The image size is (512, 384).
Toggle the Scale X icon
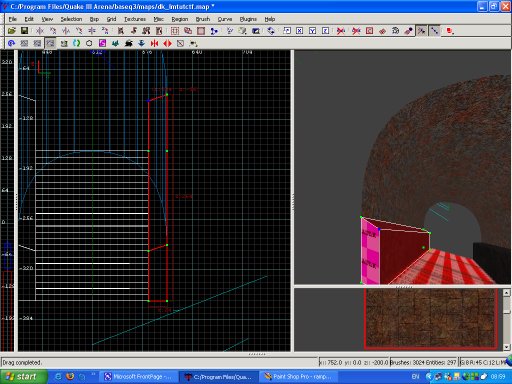click(300, 31)
